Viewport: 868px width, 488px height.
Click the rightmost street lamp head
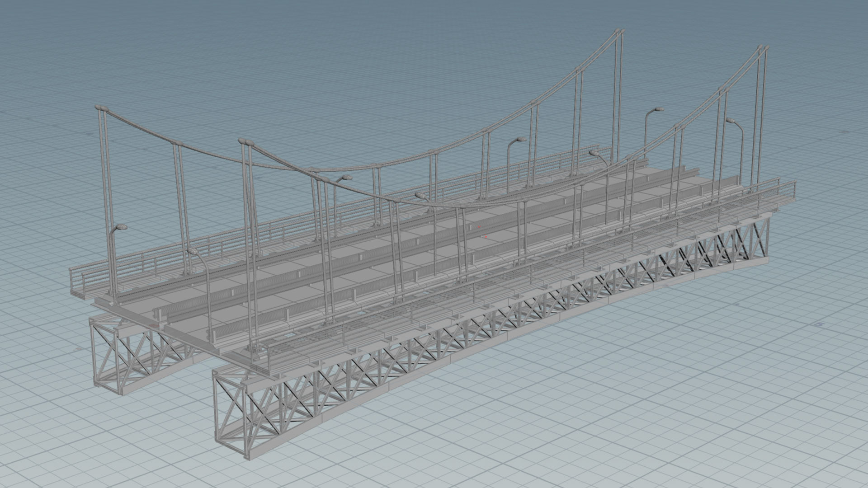coord(731,121)
